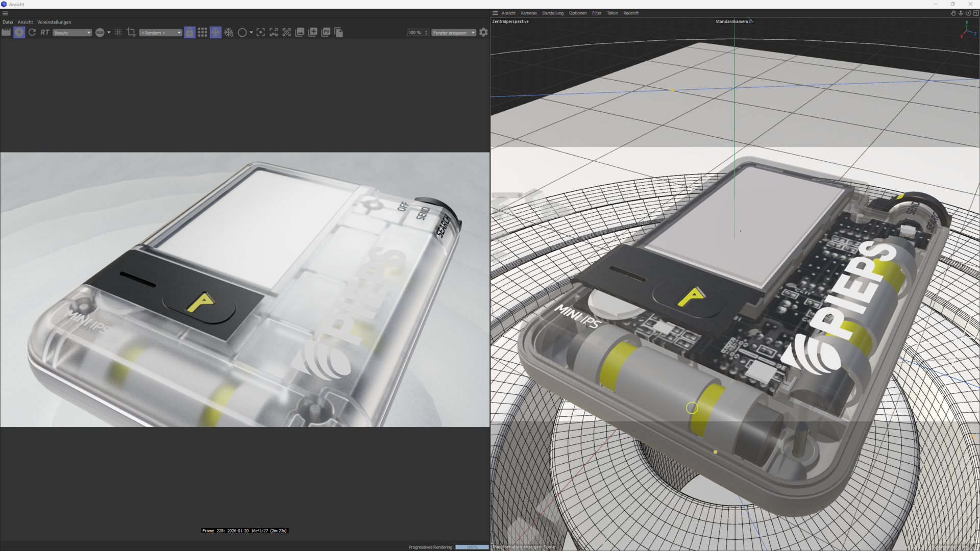
Task: Click the clapperboard render icon
Action: (x=6, y=33)
